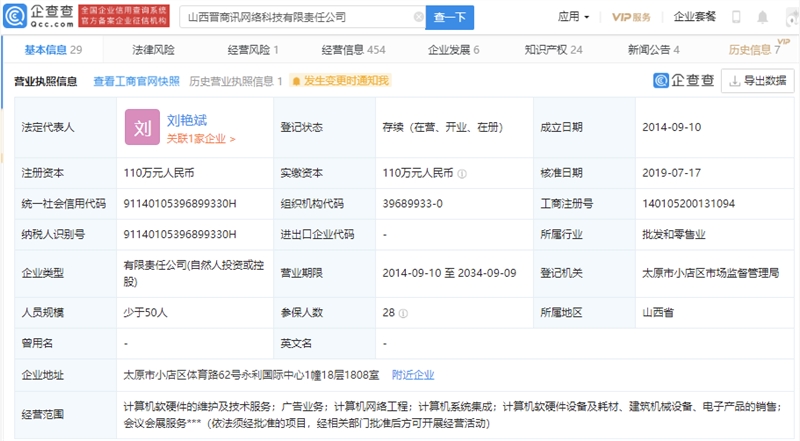Expand the 关联1家企业 link
Viewport: 800px width, 441px height.
[201, 139]
